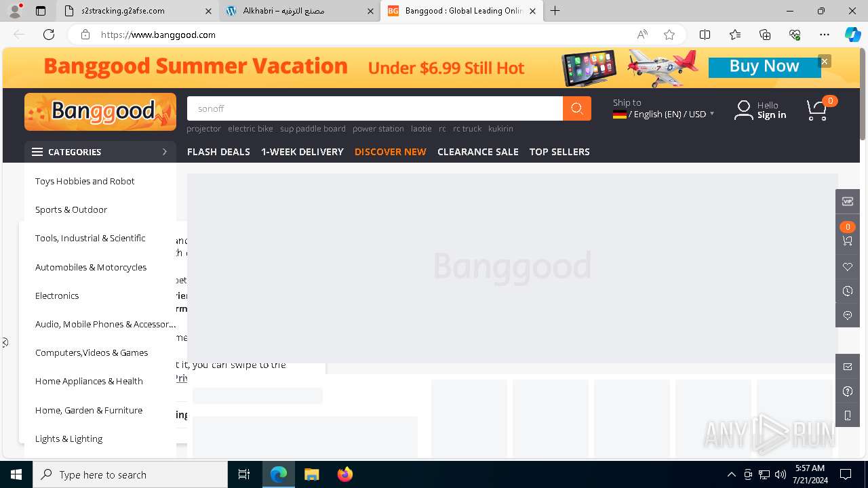Open the shopping cart icon in header
Viewport: 868px width, 488px height.
pos(816,110)
